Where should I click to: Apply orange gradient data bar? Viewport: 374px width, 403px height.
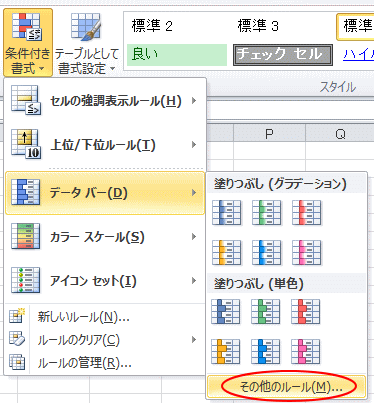tap(227, 252)
